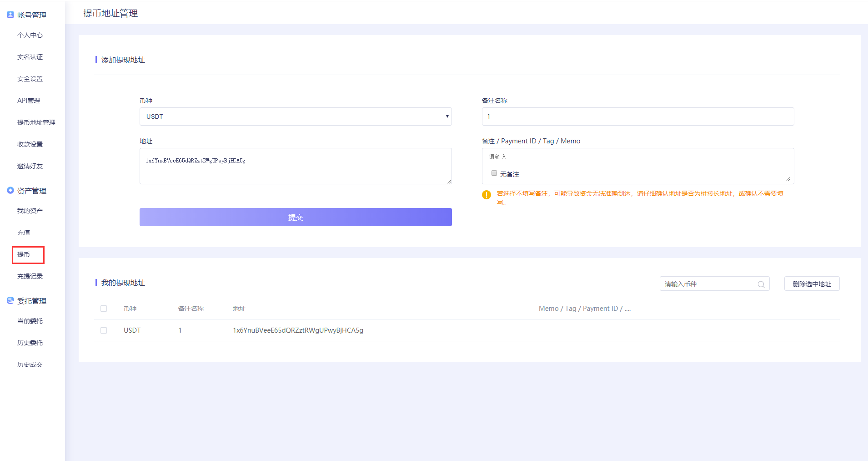The width and height of the screenshot is (868, 461).
Task: Toggle the select-all checkbox in address table header
Action: click(104, 309)
